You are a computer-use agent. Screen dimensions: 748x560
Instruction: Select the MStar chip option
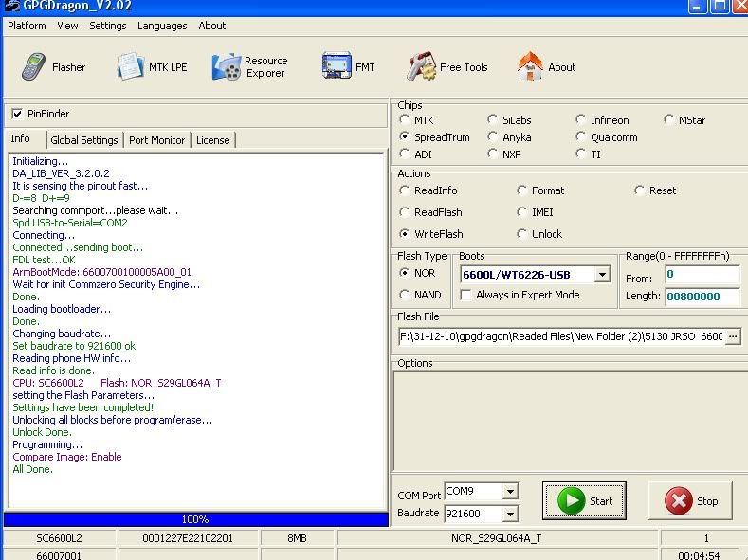[x=668, y=119]
